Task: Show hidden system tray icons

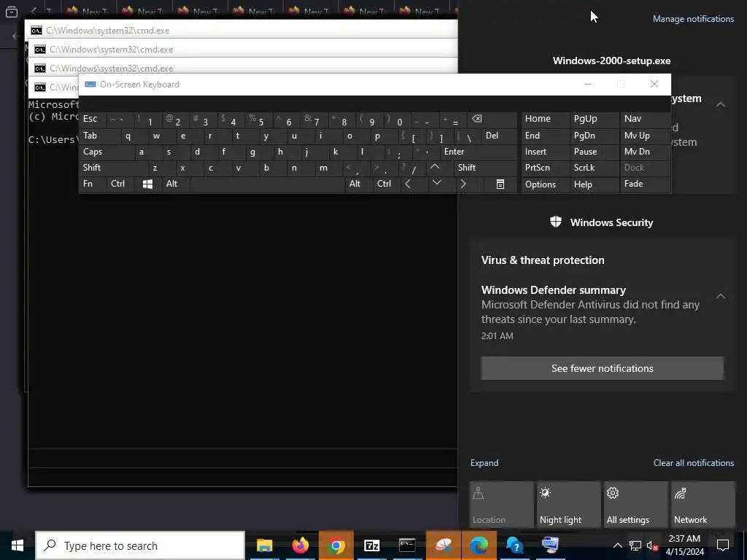Action: (617, 545)
